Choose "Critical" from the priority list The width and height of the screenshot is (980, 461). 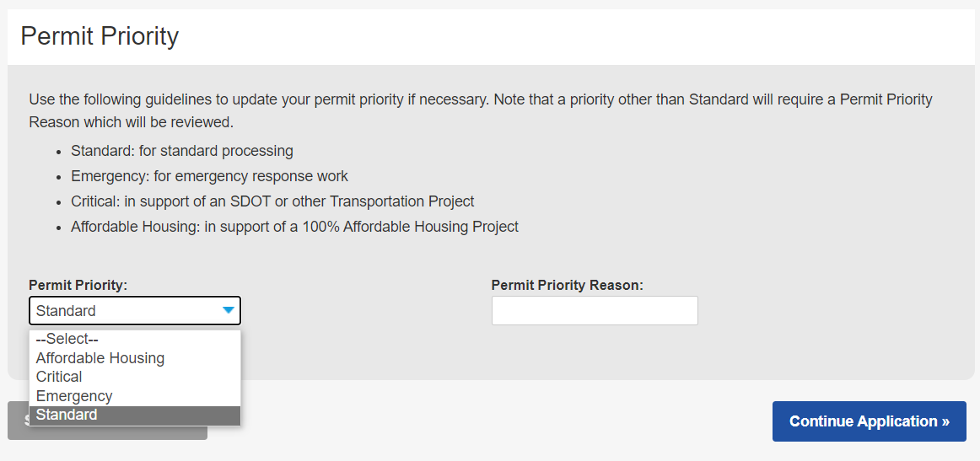59,377
